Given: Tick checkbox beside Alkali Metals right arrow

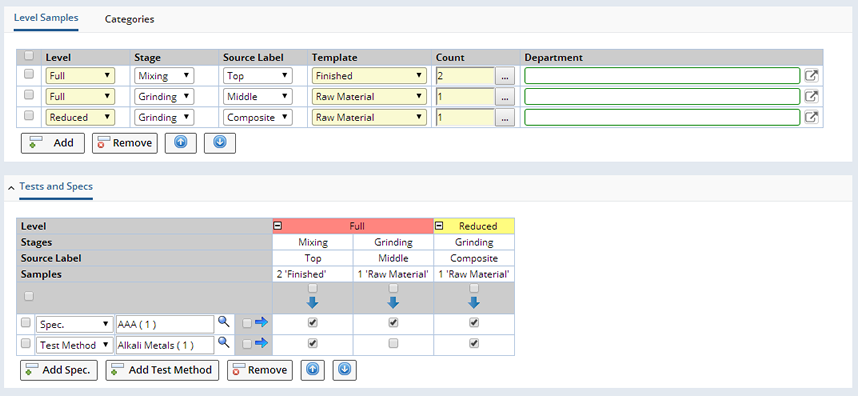Looking at the screenshot, I should [247, 344].
